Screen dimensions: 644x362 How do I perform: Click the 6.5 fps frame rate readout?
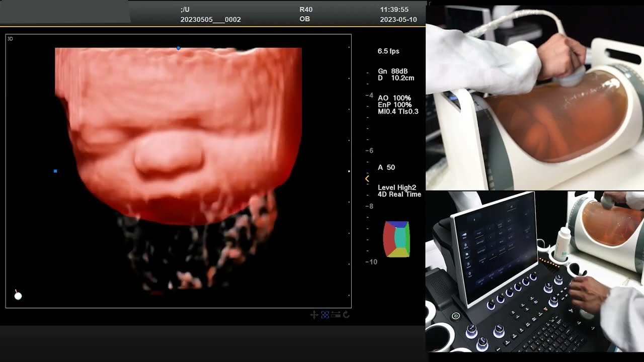(x=388, y=51)
